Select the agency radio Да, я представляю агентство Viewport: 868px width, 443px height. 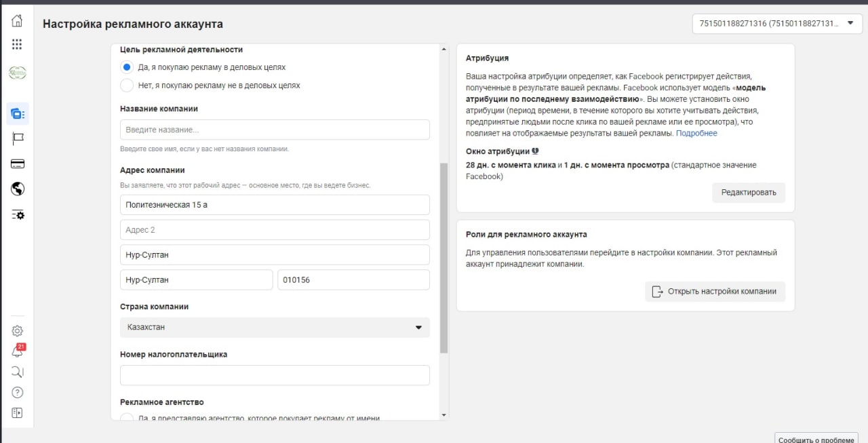pos(126,418)
